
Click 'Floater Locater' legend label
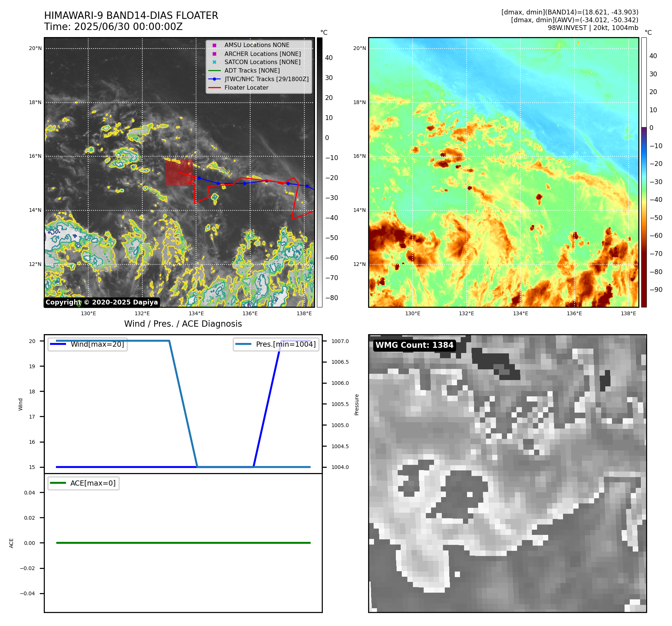246,87
